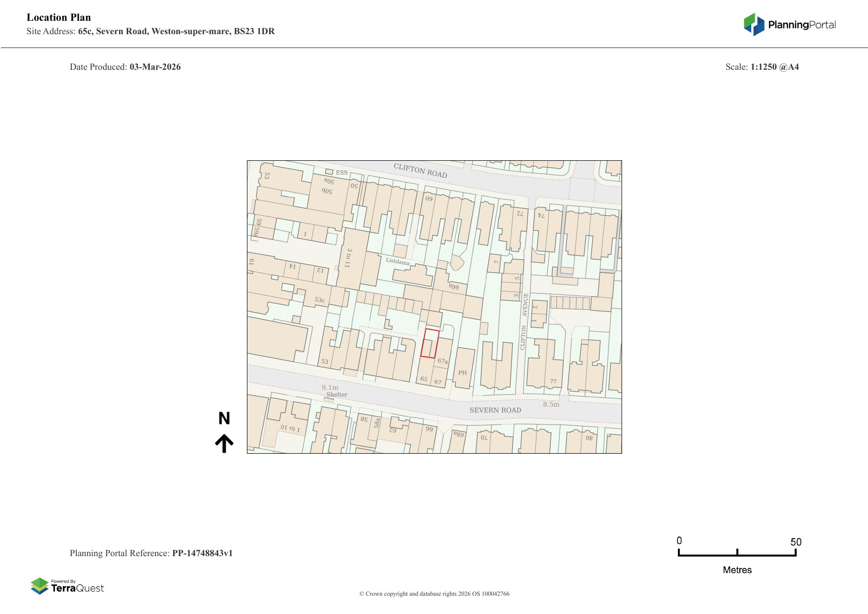Click the building labeled 67a
The width and height of the screenshot is (868, 614).
point(442,361)
